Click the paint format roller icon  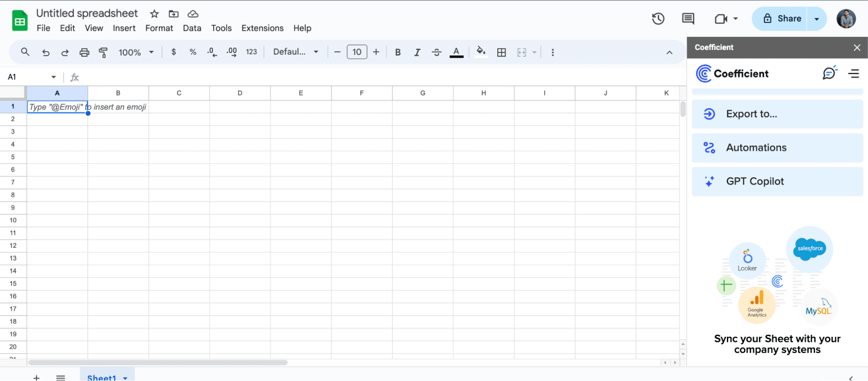tap(103, 53)
